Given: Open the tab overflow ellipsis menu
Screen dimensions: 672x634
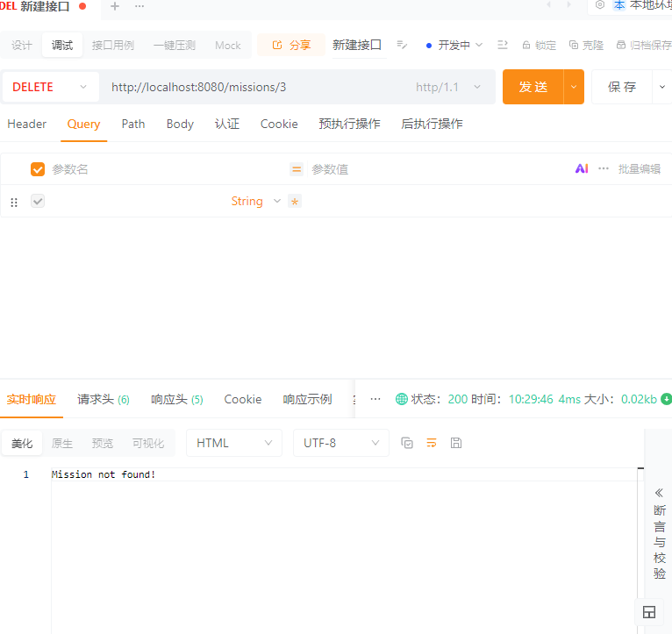Looking at the screenshot, I should tap(139, 6).
